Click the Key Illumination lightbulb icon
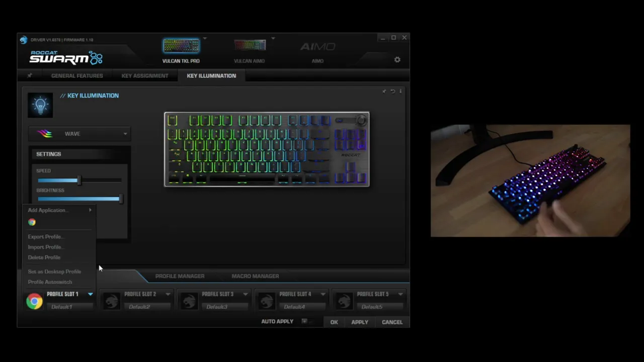 (x=40, y=105)
